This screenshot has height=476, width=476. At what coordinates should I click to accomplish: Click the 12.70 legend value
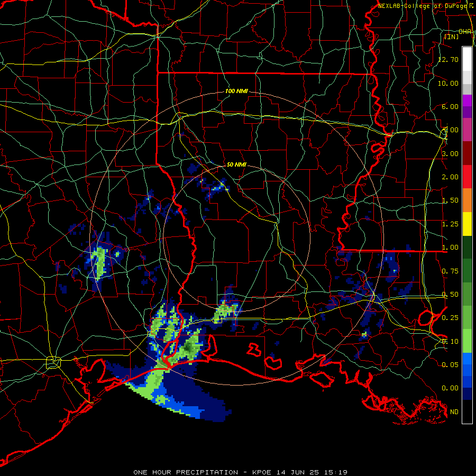pyautogui.click(x=448, y=59)
